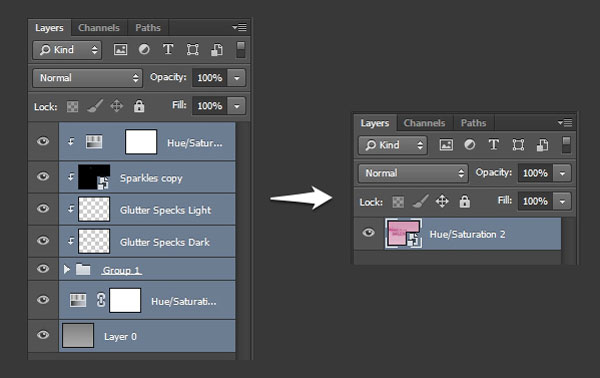This screenshot has width=600, height=378.
Task: Filter for adjustment layers in right panel
Action: click(470, 145)
